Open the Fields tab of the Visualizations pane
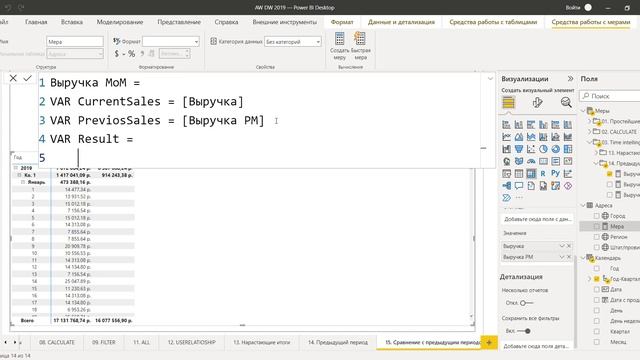The image size is (640, 360). (x=508, y=102)
